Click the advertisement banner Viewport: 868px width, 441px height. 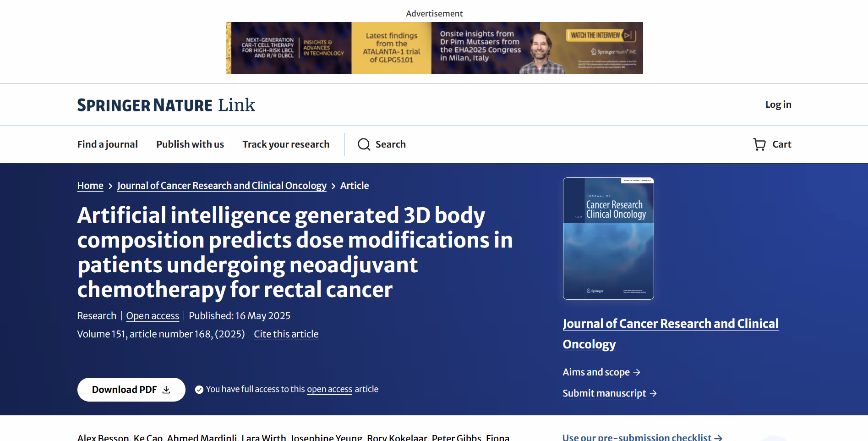[434, 48]
